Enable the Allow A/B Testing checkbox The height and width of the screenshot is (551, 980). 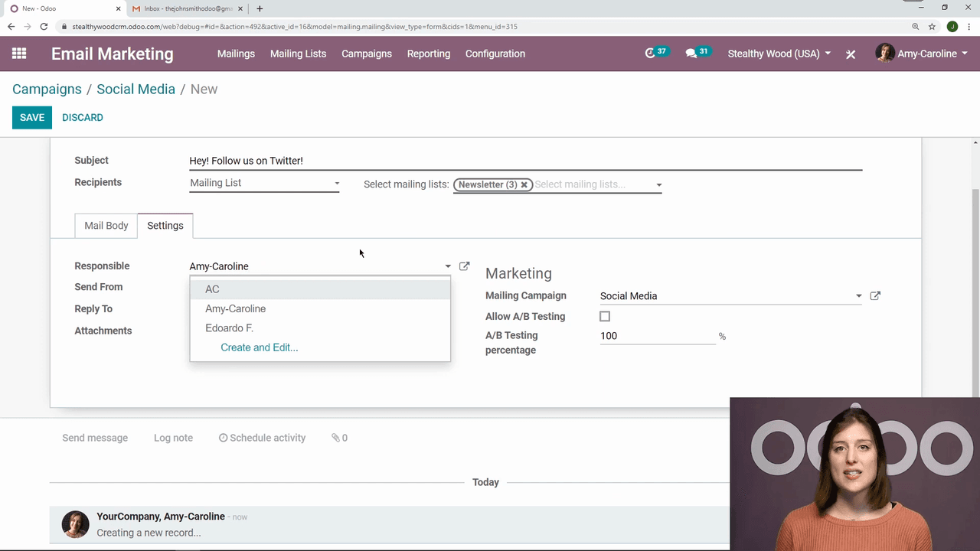point(605,317)
